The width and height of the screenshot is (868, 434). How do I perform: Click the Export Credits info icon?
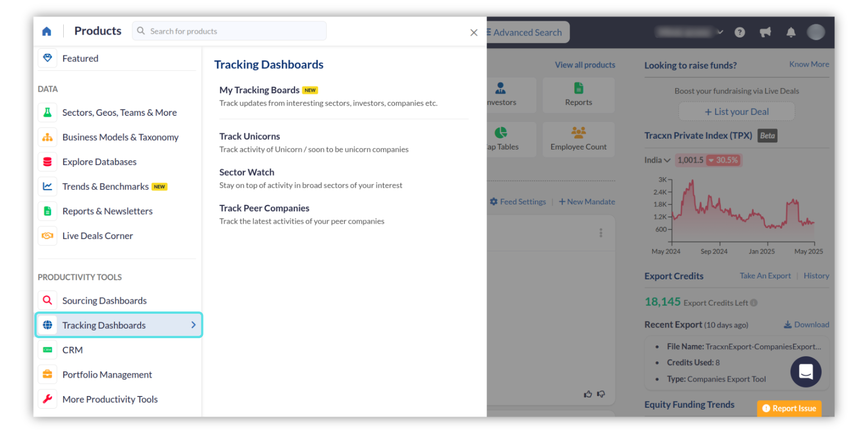click(x=754, y=303)
